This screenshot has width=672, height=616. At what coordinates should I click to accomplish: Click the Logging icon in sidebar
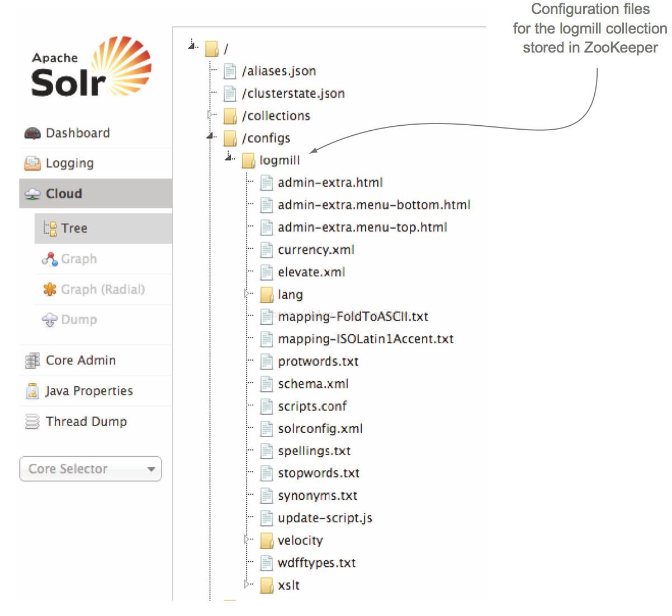coord(32,163)
